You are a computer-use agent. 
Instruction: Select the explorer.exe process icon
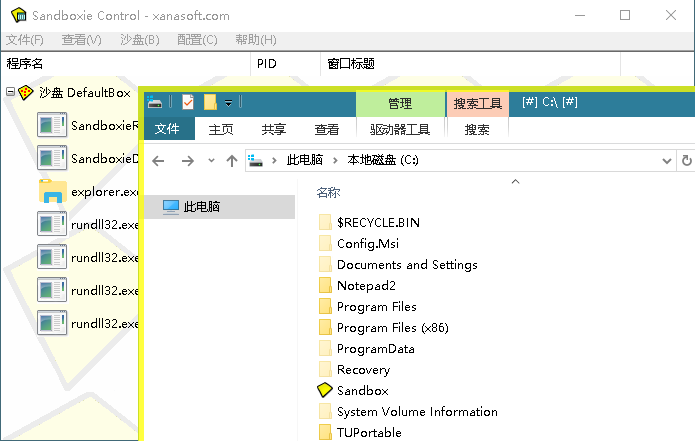pyautogui.click(x=52, y=191)
